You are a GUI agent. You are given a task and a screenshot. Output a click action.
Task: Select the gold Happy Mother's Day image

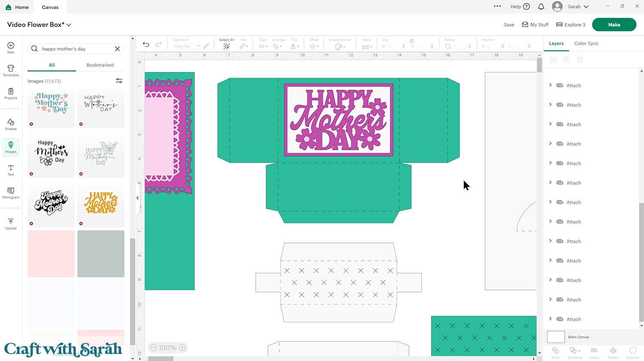tap(101, 204)
